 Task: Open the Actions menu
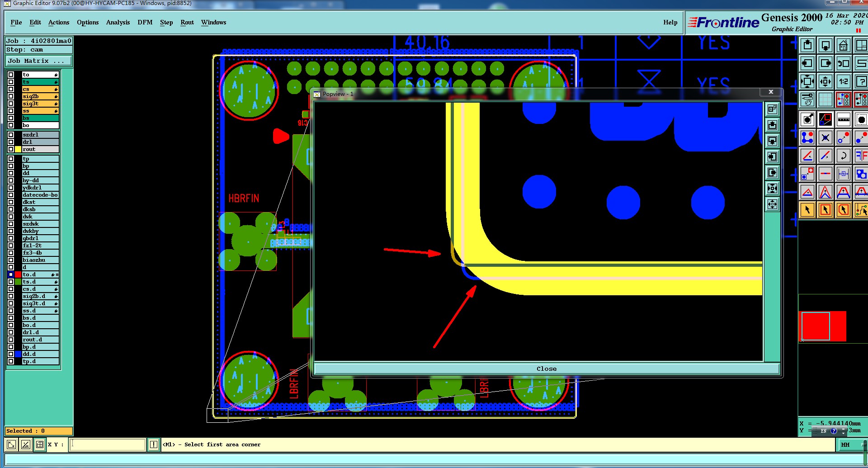coord(59,22)
